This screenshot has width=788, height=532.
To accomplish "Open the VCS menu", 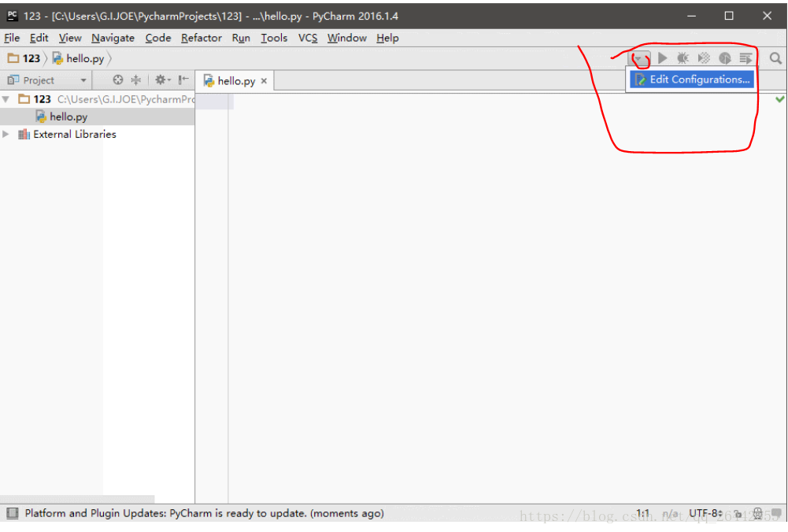I will 308,38.
